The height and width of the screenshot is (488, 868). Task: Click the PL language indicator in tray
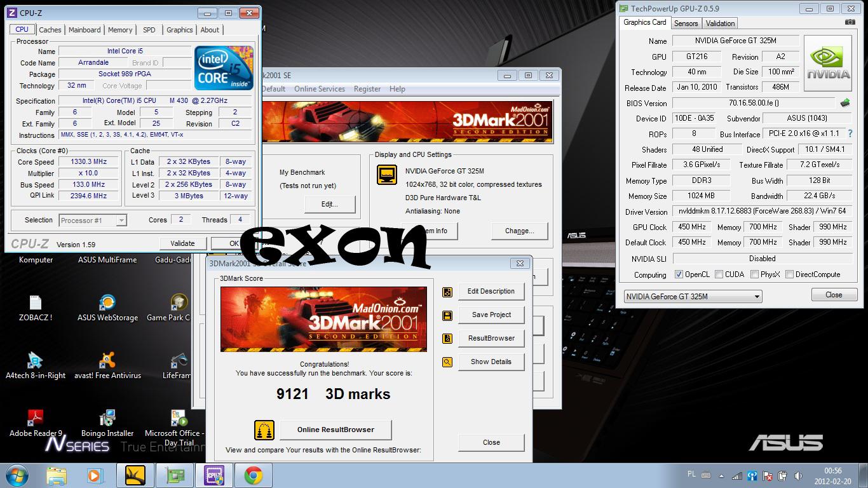[691, 473]
